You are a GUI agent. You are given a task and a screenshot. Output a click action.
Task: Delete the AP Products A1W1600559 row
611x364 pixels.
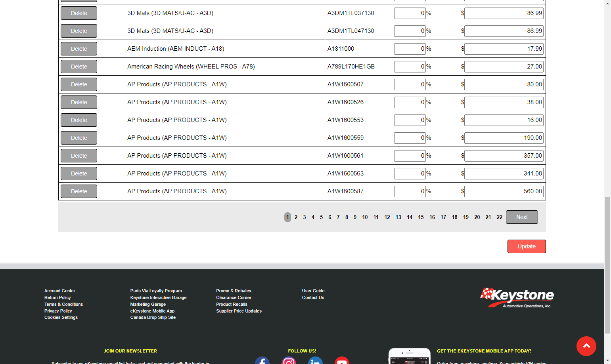pyautogui.click(x=79, y=138)
